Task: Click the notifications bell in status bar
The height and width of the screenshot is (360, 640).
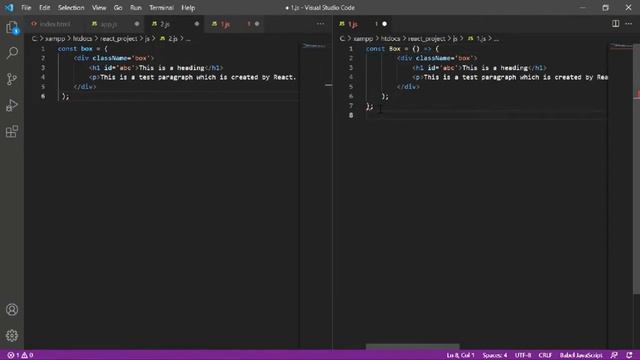Action: (629, 355)
